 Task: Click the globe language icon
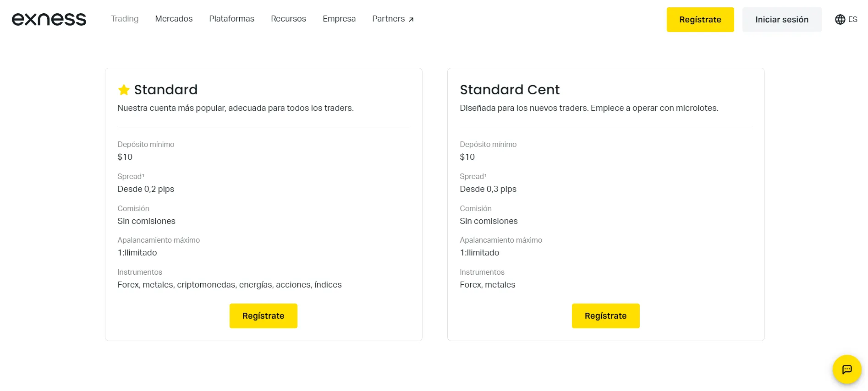tap(840, 19)
